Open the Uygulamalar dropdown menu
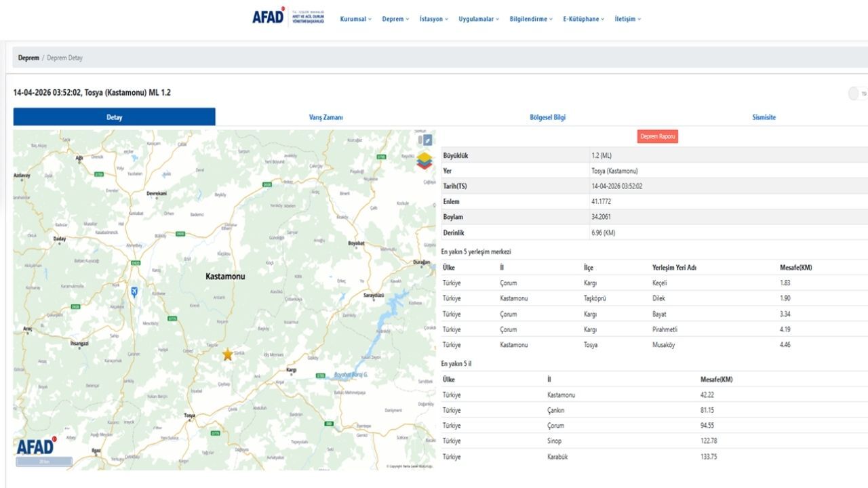The height and width of the screenshot is (488, 868). tap(479, 19)
